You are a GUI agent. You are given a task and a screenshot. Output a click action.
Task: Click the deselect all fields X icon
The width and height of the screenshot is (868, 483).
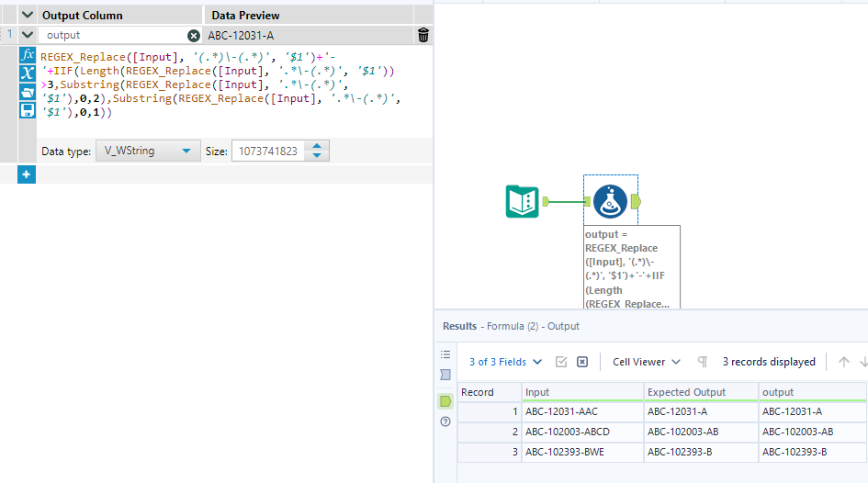tap(582, 362)
